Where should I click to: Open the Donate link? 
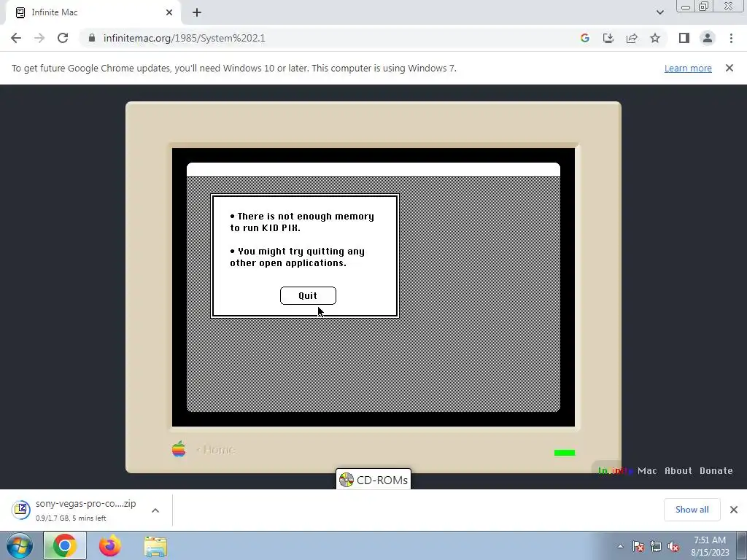[x=716, y=470]
